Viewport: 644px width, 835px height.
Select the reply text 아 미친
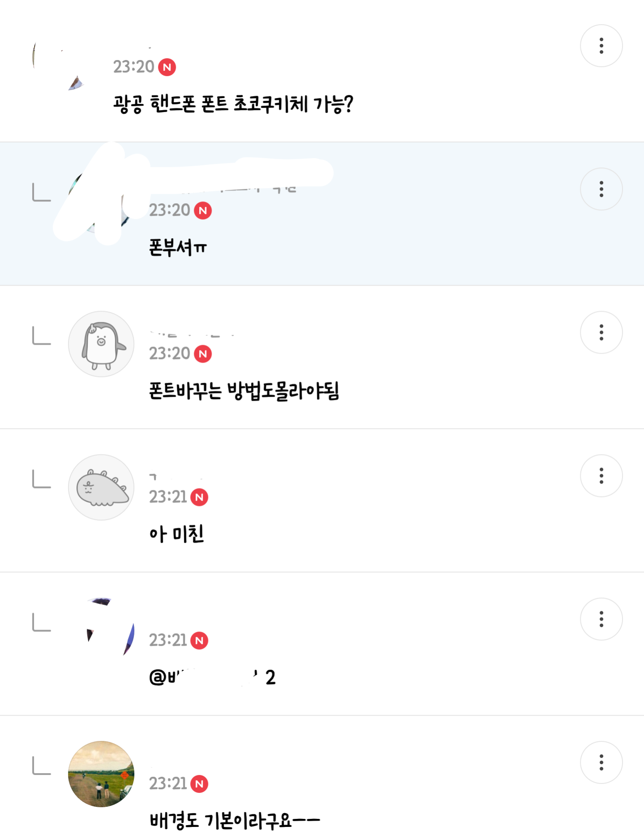(176, 534)
